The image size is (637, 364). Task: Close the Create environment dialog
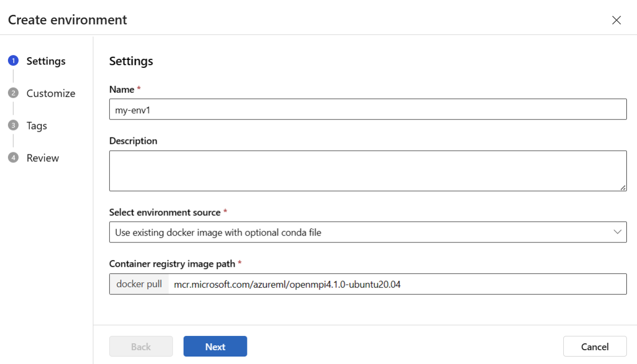(616, 20)
